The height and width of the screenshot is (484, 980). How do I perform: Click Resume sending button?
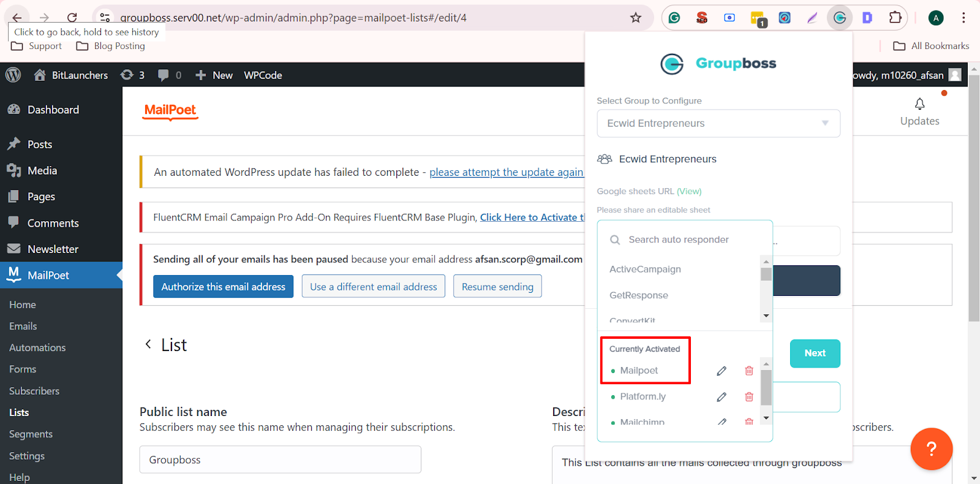[x=497, y=286]
